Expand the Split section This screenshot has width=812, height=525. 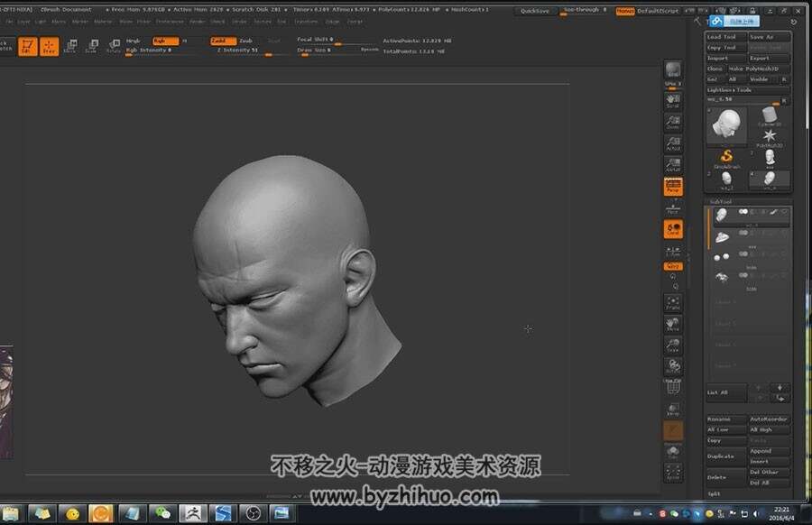pos(715,494)
